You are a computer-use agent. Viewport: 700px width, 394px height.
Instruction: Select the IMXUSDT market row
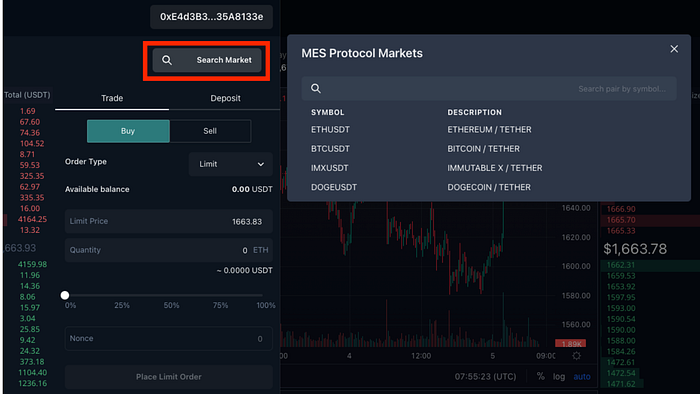489,168
